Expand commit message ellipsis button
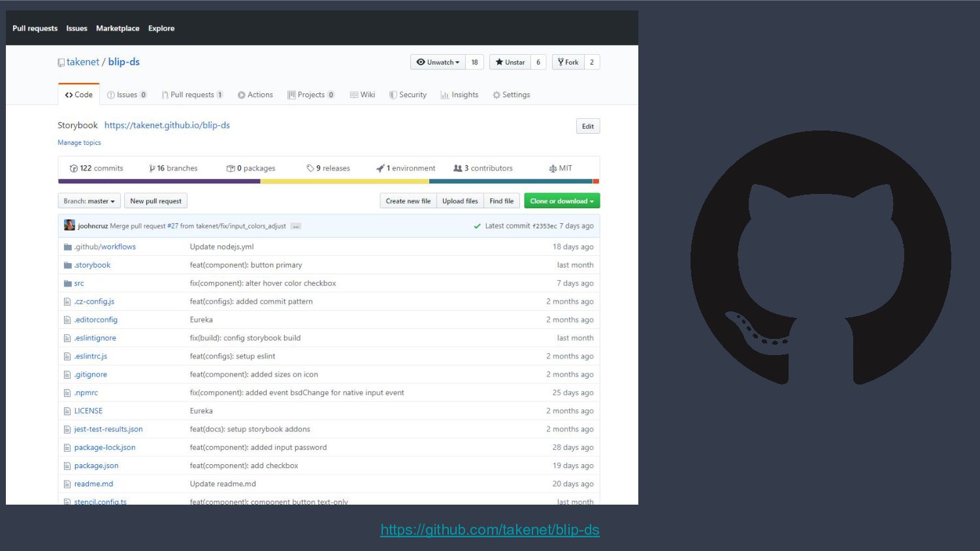Image resolution: width=980 pixels, height=551 pixels. pyautogui.click(x=296, y=227)
